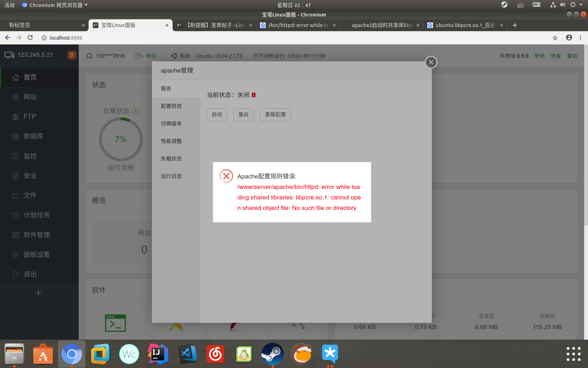
Task: Click the 重启 button in the apache dialog
Action: 243,115
